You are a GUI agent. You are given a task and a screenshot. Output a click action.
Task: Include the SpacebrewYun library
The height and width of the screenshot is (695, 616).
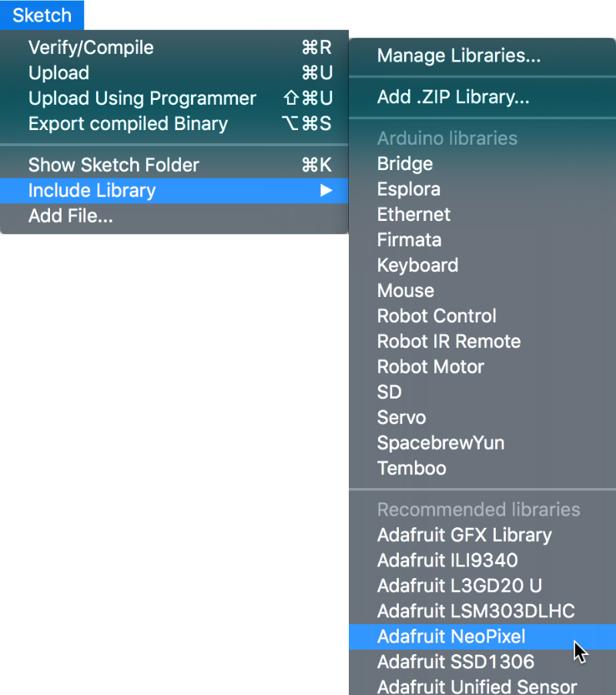point(483,443)
